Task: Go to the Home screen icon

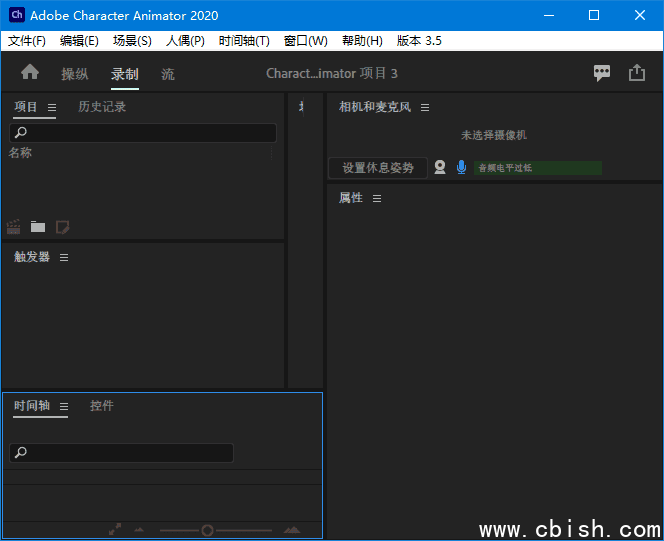Action: click(30, 72)
